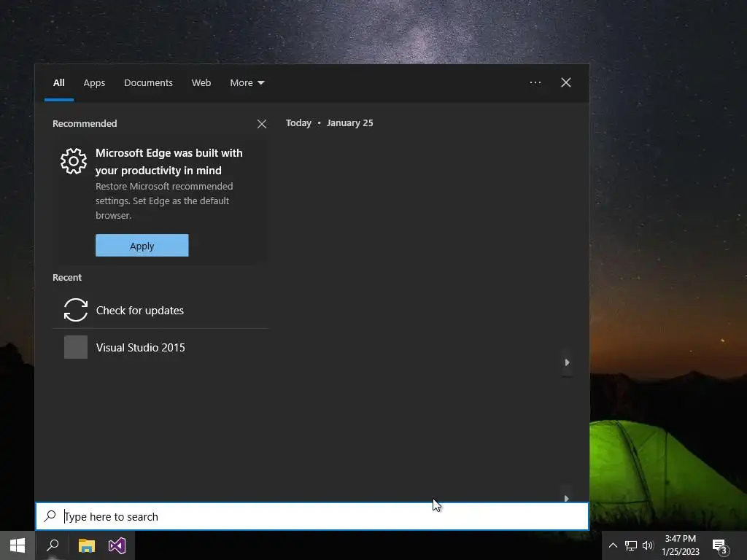Open the Check for updates recent item
The image size is (747, 560).
[x=160, y=310]
